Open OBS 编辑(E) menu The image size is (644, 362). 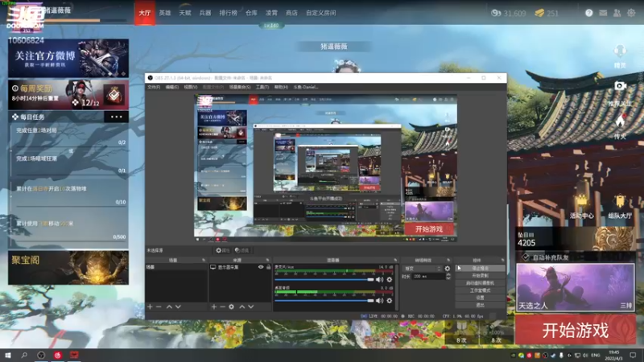click(171, 87)
